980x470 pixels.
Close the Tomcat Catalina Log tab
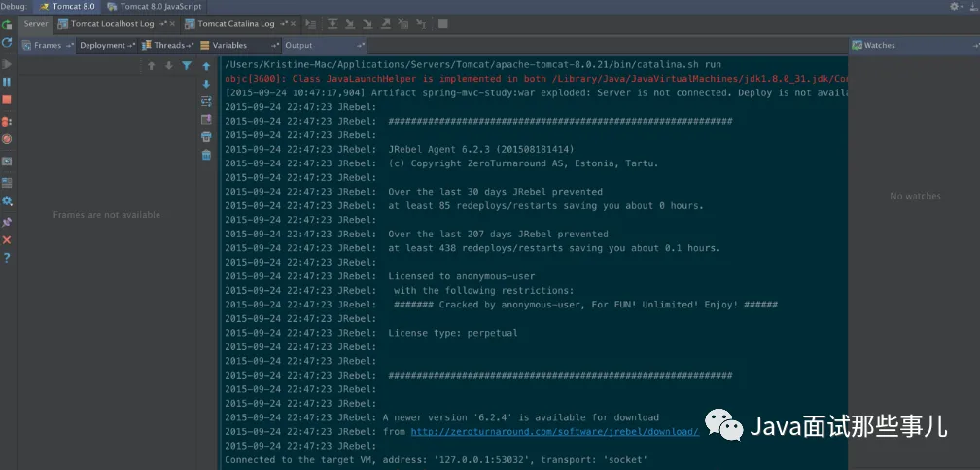(292, 23)
